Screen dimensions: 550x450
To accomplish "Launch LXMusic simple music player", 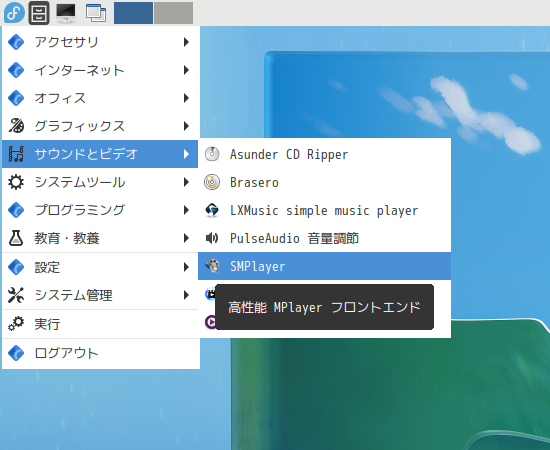I will pos(324,210).
